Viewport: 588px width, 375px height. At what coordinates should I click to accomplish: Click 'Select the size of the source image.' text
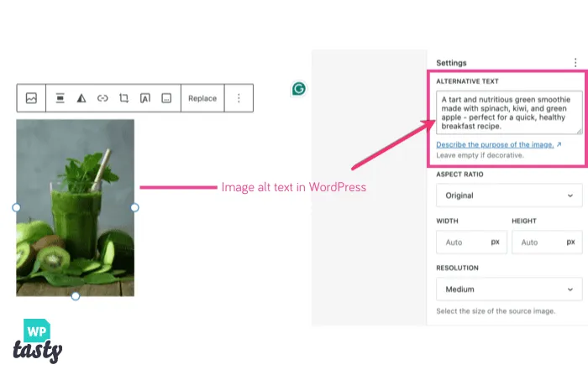pos(496,311)
